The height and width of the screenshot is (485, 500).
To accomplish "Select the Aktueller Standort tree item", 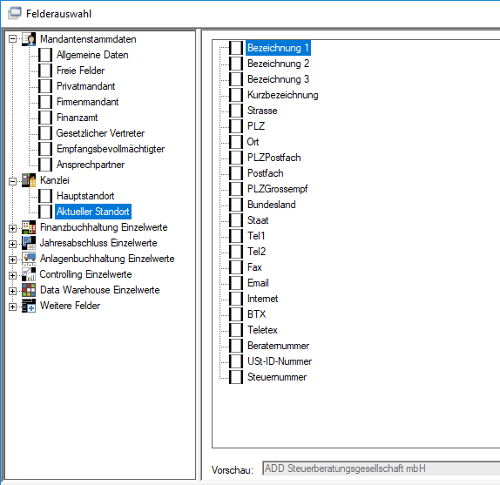I will tap(93, 212).
